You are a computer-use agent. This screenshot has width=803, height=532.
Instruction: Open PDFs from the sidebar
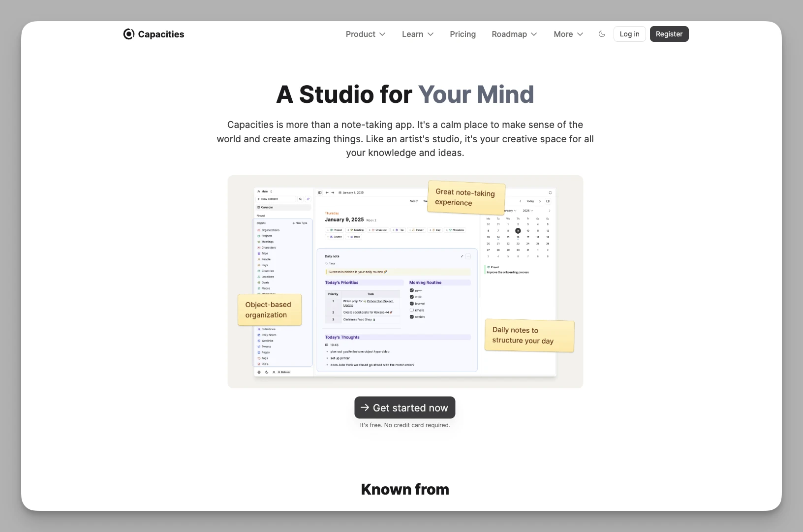(264, 364)
